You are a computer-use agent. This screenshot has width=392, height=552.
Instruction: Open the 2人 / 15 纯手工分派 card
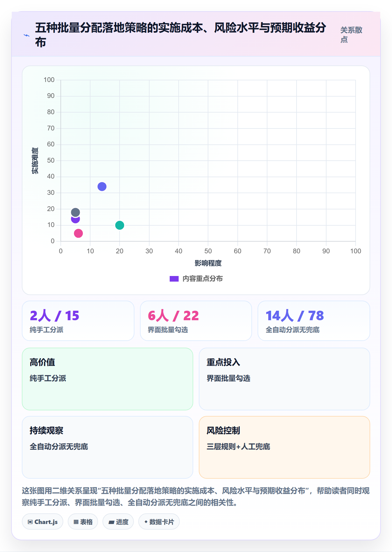click(78, 321)
